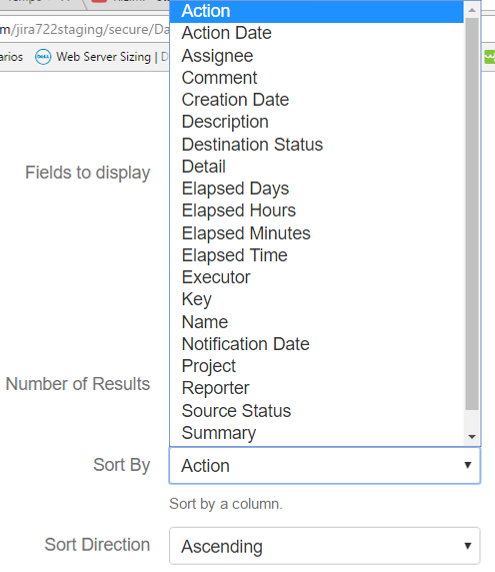Screen dimensions: 495x572
Task: Click the browser address bar URL
Action: (85, 30)
